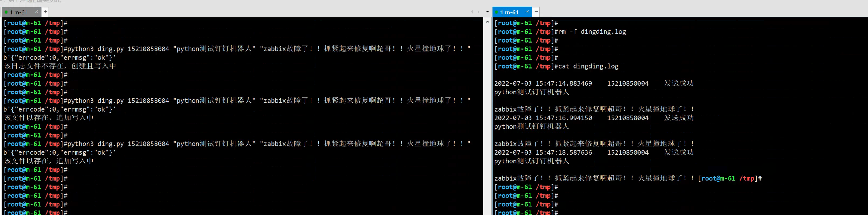Image resolution: width=868 pixels, height=215 pixels.
Task: Select the right pane's '1 m-61' session tab
Action: (512, 12)
